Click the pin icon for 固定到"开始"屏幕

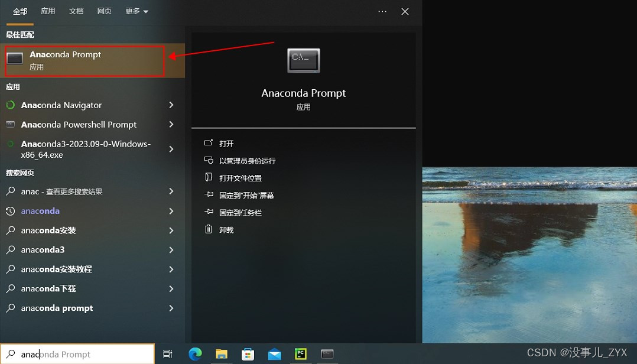click(x=209, y=194)
